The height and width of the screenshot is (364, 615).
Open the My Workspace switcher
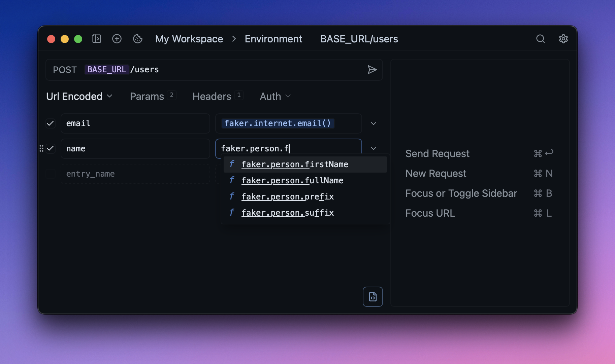click(x=189, y=39)
